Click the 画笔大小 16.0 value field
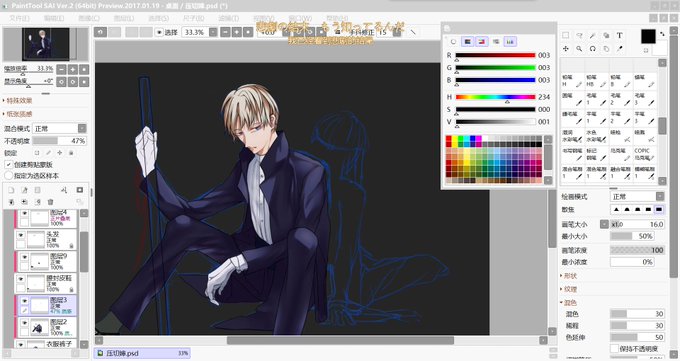Viewport: 680px width, 361px height. point(638,224)
